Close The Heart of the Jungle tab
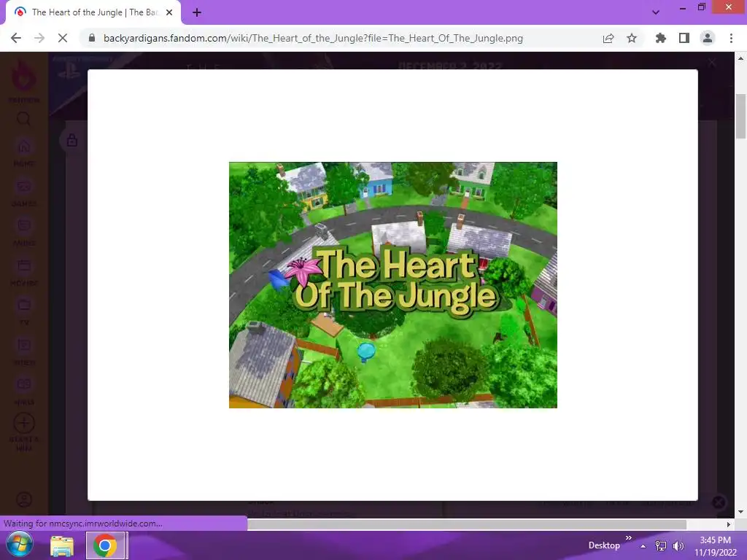The height and width of the screenshot is (560, 747). 169,12
